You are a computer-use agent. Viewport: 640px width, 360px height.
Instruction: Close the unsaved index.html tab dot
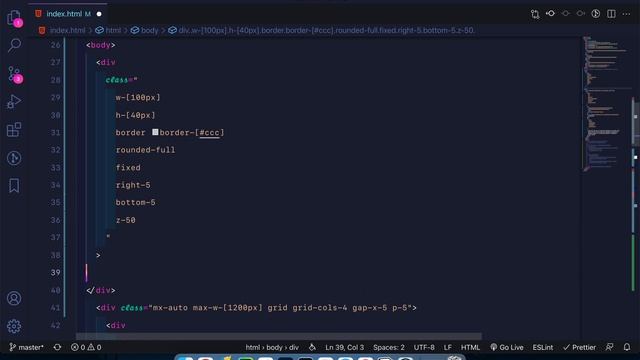[x=99, y=14]
